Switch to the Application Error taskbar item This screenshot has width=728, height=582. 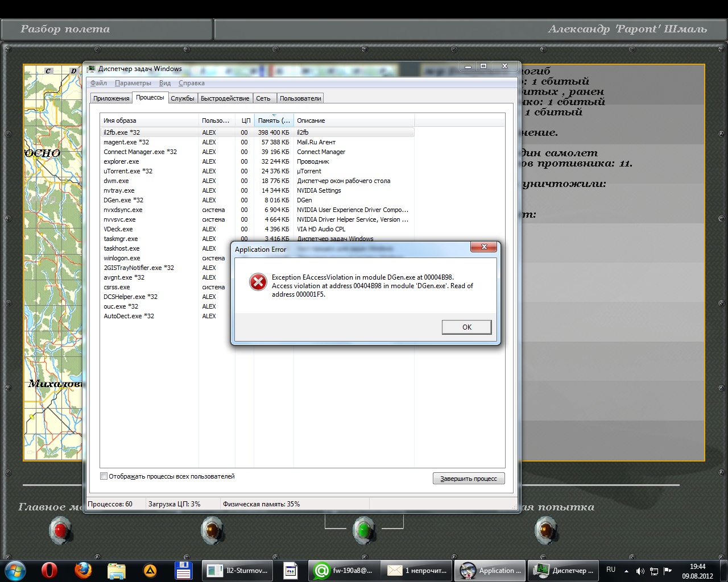[490, 571]
